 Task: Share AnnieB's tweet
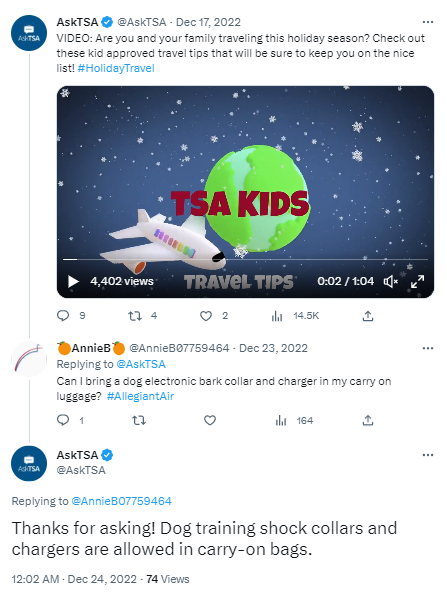click(x=368, y=420)
